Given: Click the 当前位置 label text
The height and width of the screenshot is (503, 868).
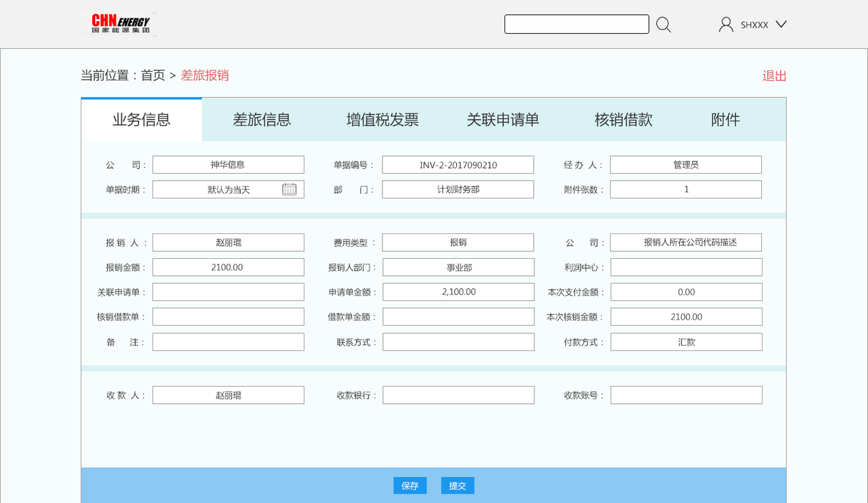Looking at the screenshot, I should point(104,75).
